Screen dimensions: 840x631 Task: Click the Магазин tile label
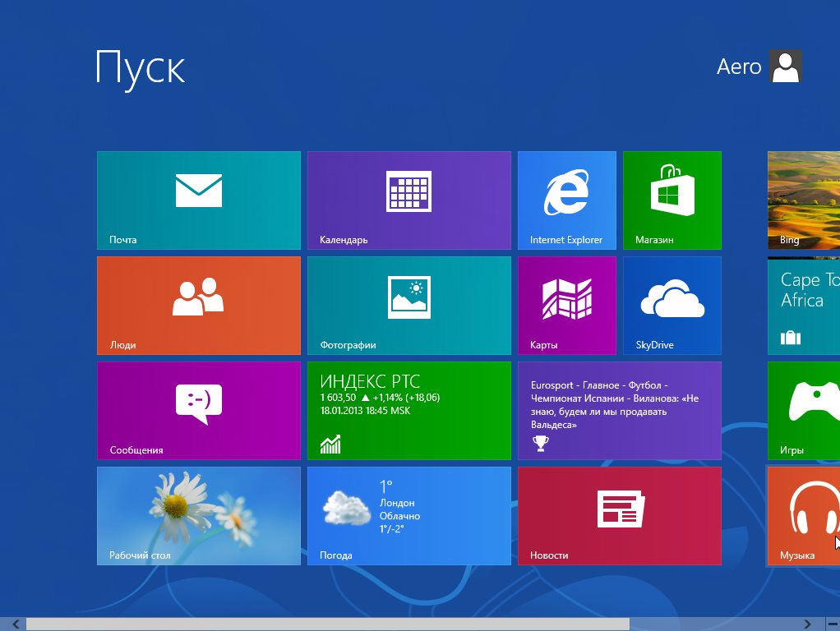(x=654, y=240)
